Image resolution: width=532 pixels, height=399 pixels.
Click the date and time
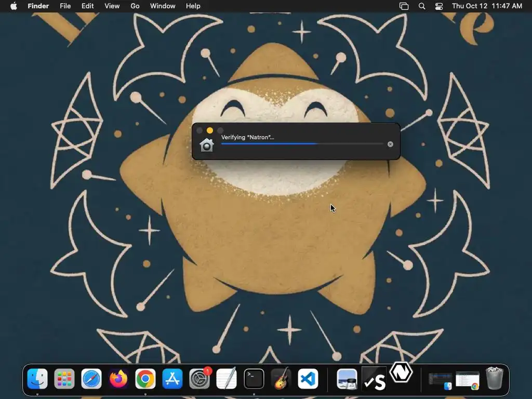click(487, 6)
